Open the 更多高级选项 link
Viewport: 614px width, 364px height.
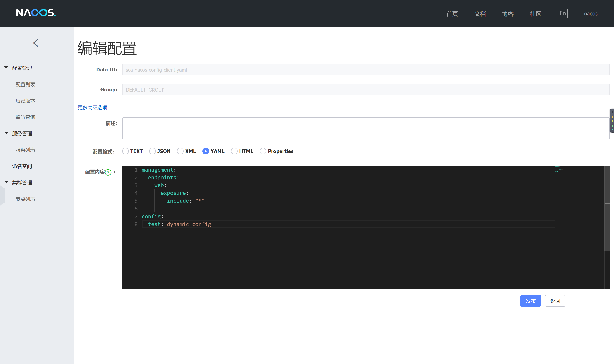93,107
